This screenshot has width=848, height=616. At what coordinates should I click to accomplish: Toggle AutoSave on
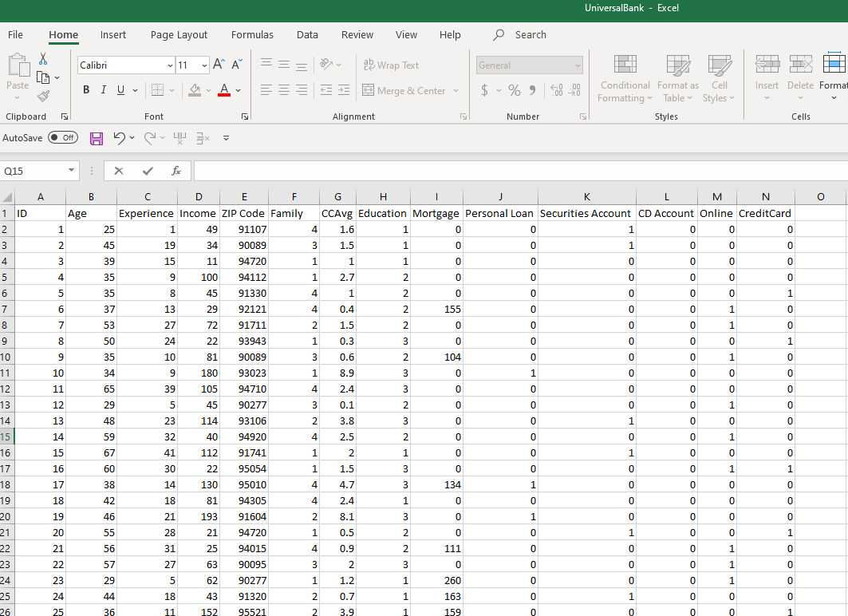(x=62, y=137)
